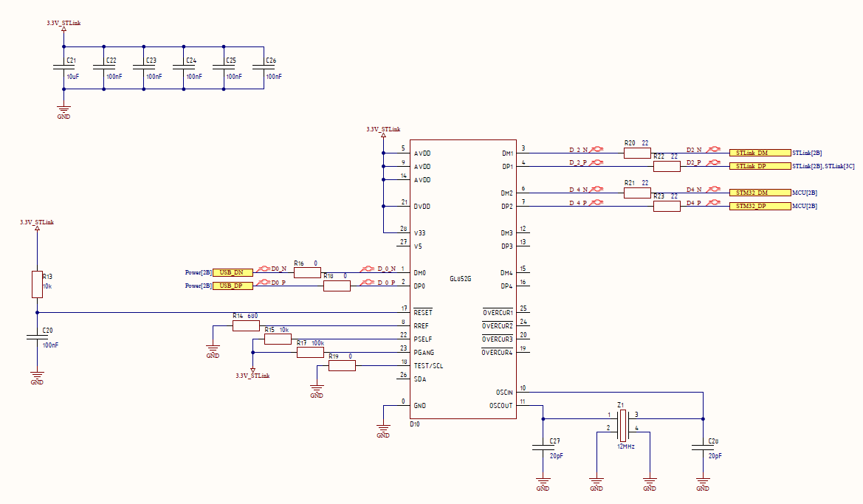Image resolution: width=863 pixels, height=504 pixels.
Task: Click the USB_DN yellow port label
Action: tap(233, 272)
